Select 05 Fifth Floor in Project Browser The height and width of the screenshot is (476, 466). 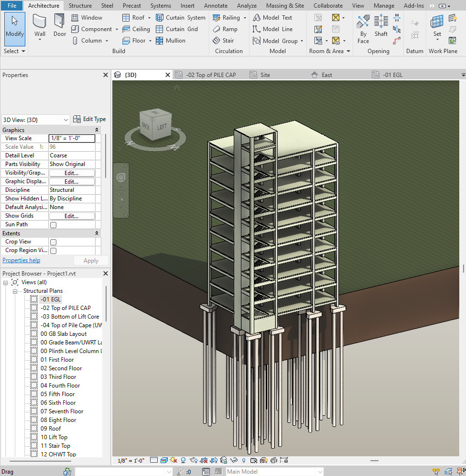[x=57, y=394]
